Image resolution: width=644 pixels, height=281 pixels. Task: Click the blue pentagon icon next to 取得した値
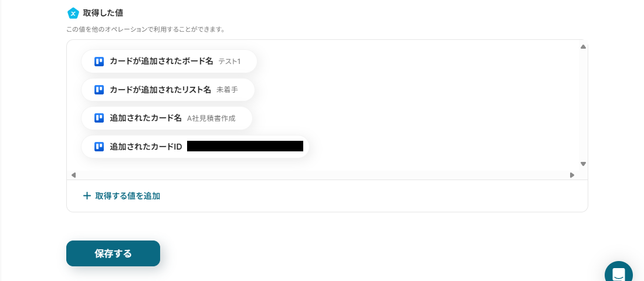(73, 13)
